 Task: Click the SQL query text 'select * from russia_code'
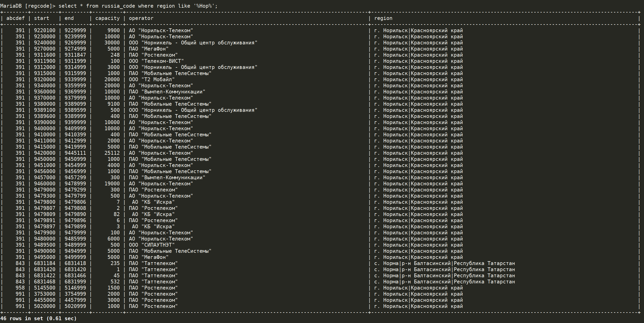[x=97, y=6]
